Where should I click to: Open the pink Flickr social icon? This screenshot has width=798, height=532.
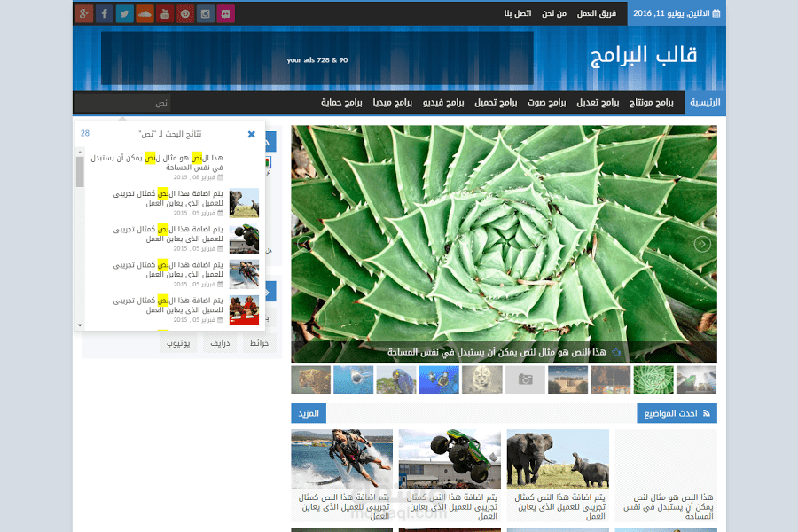(225, 14)
